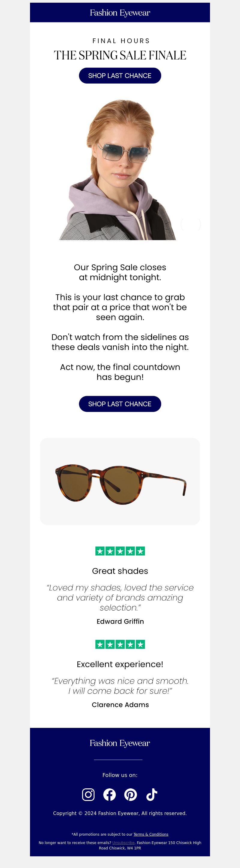The image size is (240, 868).
Task: Click the Excellent experience! review title
Action: (x=120, y=664)
